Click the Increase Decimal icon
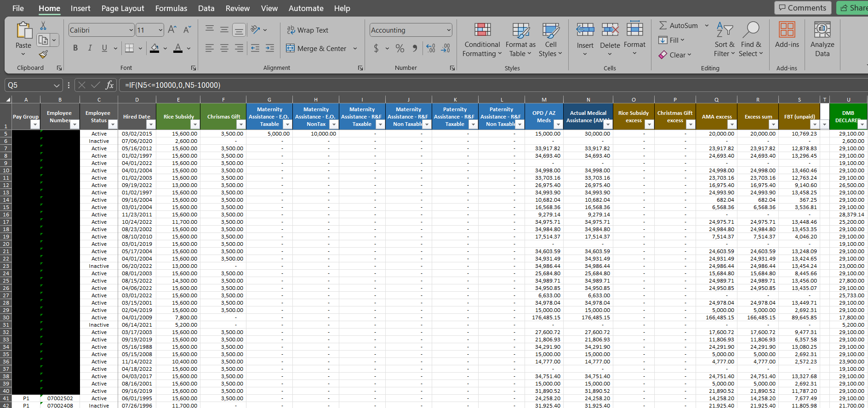The image size is (868, 408). coord(431,48)
